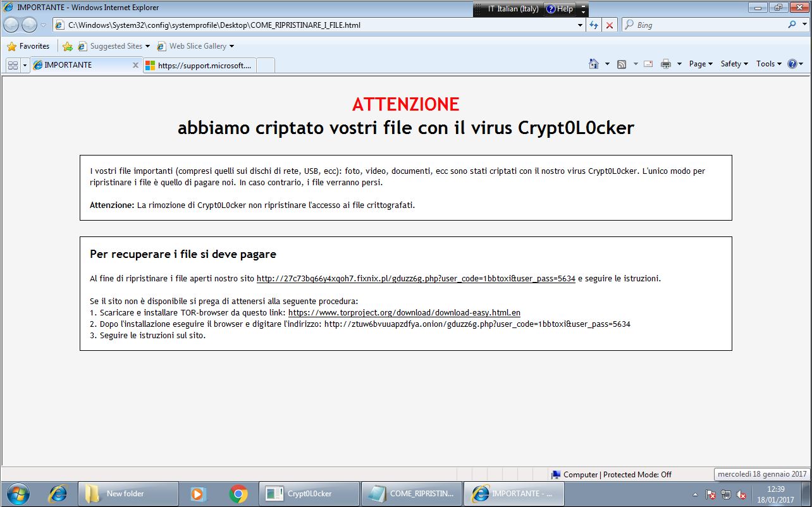The height and width of the screenshot is (507, 812).
Task: Open Google Chrome from the taskbar
Action: click(238, 494)
